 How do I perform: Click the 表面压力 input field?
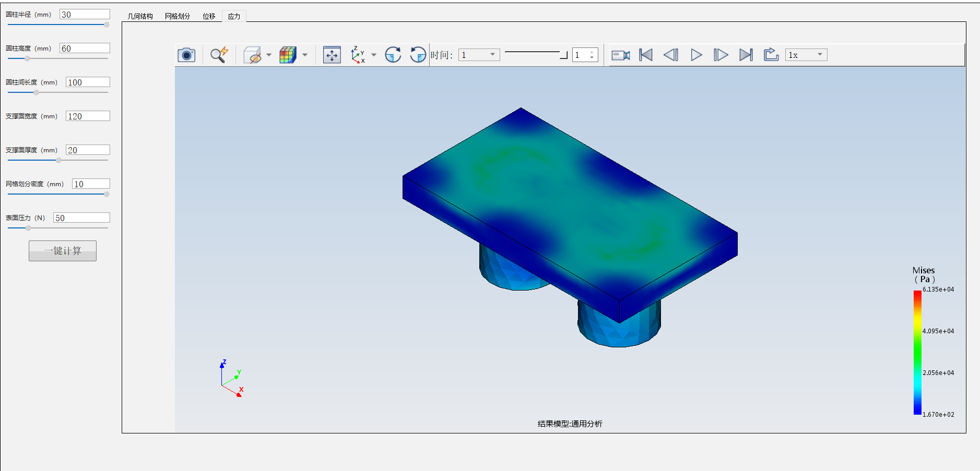(x=81, y=218)
